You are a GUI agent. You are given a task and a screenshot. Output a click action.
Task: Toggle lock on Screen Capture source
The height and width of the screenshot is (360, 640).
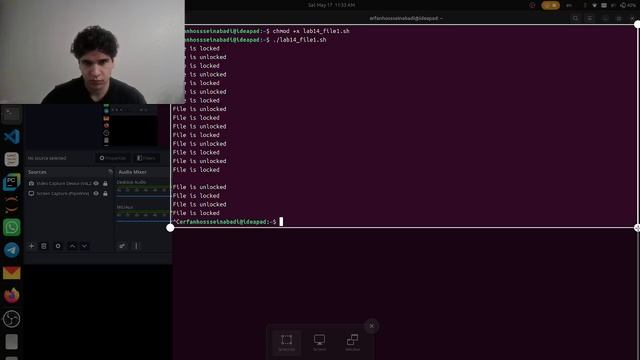[x=105, y=193]
